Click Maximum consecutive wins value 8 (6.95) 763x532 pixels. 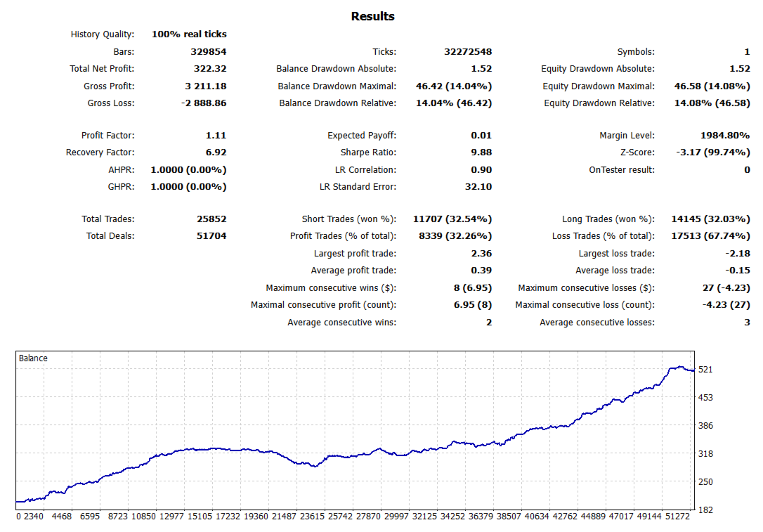coord(473,288)
